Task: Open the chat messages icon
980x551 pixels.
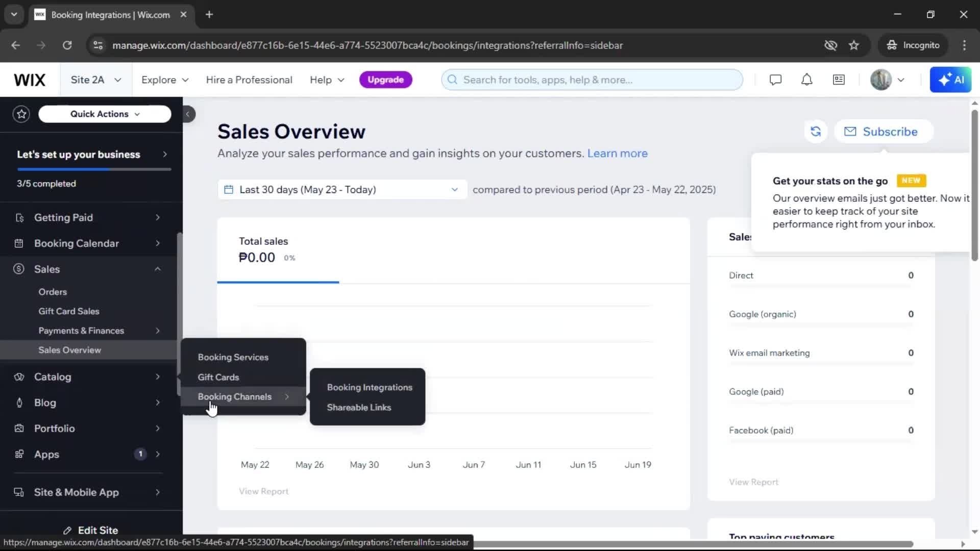Action: 775,80
